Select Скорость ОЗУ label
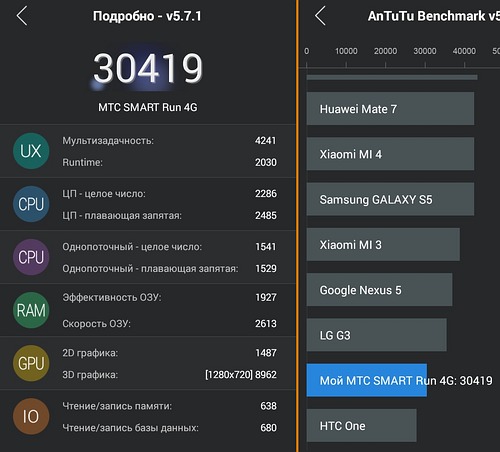 coord(96,324)
